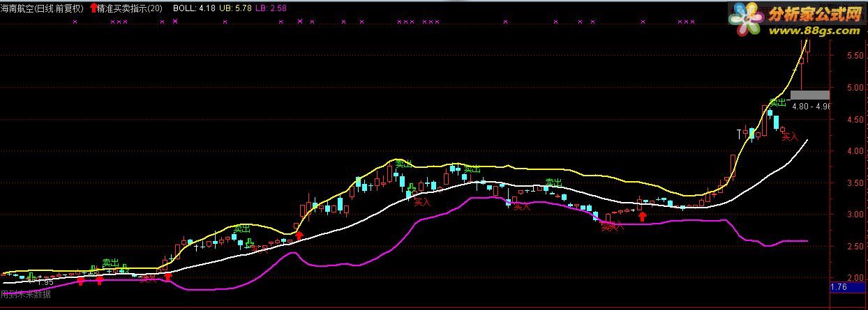Click the leftmost purple x marker at top
Screen dimensions: 868x310
coord(75,22)
